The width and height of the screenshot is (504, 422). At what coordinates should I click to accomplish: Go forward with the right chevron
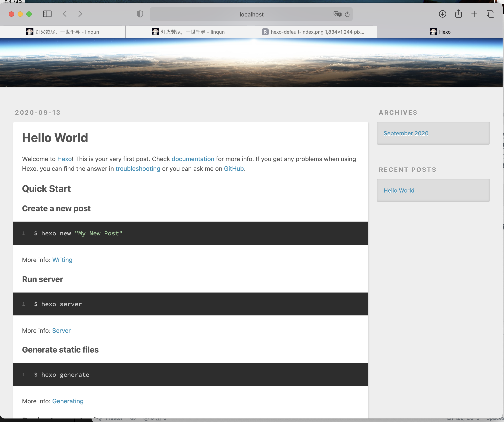(x=80, y=14)
